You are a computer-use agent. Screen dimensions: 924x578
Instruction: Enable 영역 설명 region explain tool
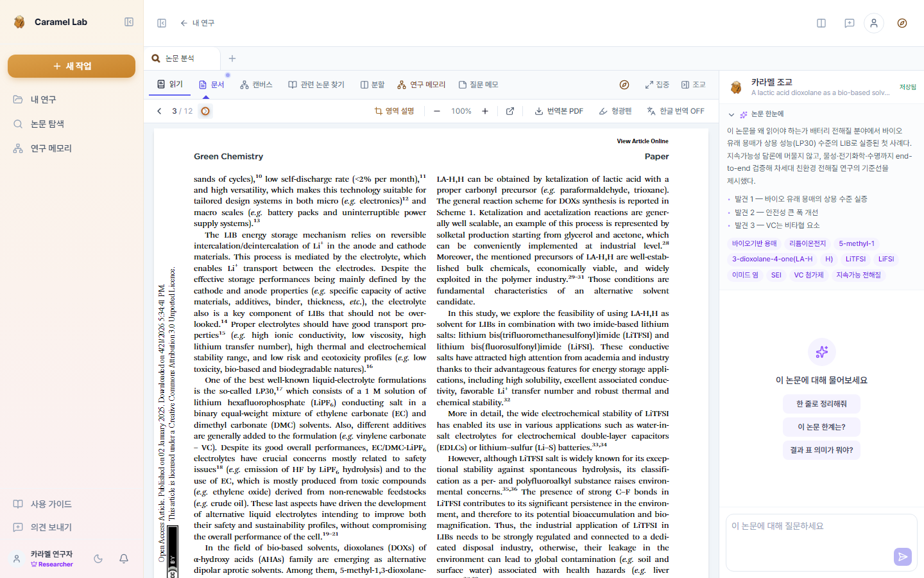click(x=395, y=111)
